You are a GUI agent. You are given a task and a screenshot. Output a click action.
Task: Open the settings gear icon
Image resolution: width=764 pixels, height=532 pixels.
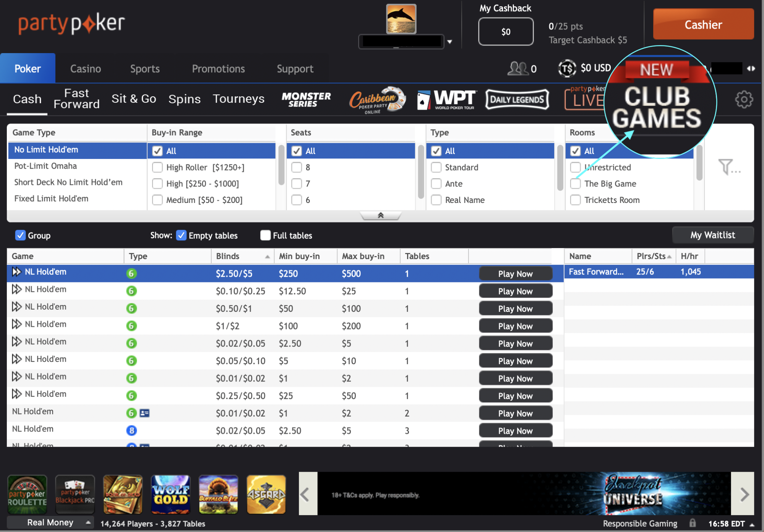point(744,100)
